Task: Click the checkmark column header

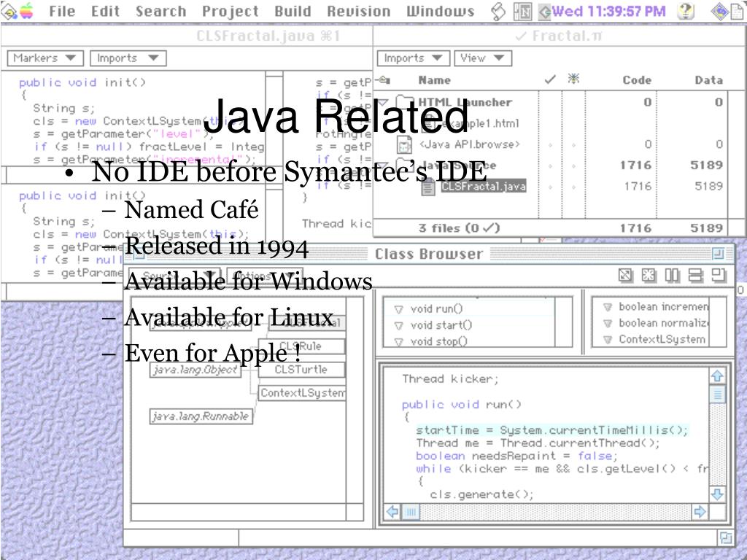Action: click(550, 79)
